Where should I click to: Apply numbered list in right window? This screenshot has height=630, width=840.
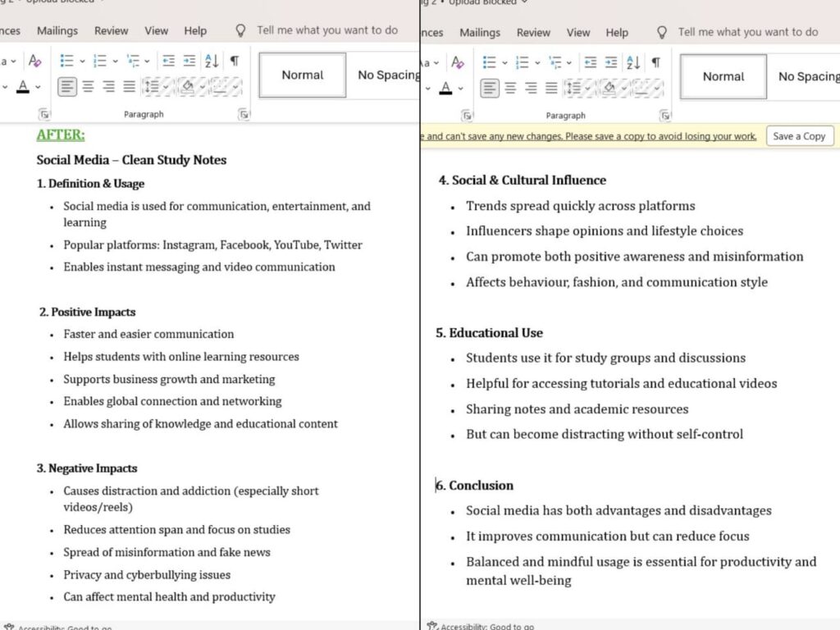522,62
